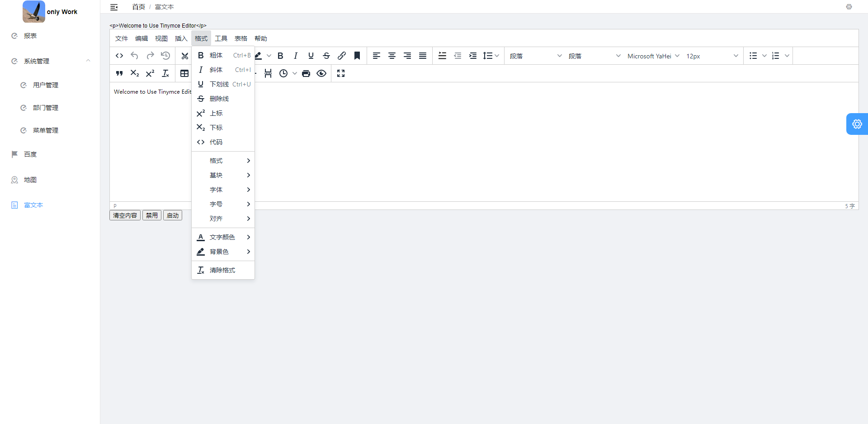Toggle strikethrough in the toolbar
868x424 pixels.
coord(326,56)
